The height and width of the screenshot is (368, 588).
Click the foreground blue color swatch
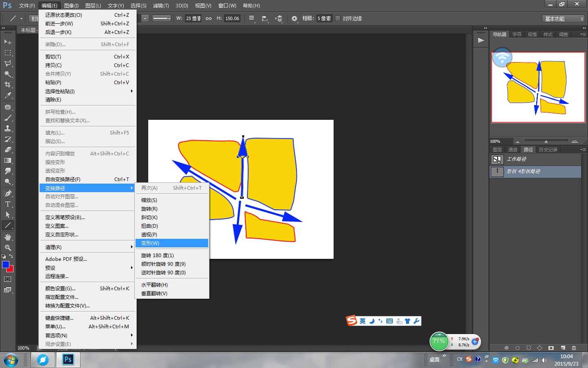pos(5,265)
